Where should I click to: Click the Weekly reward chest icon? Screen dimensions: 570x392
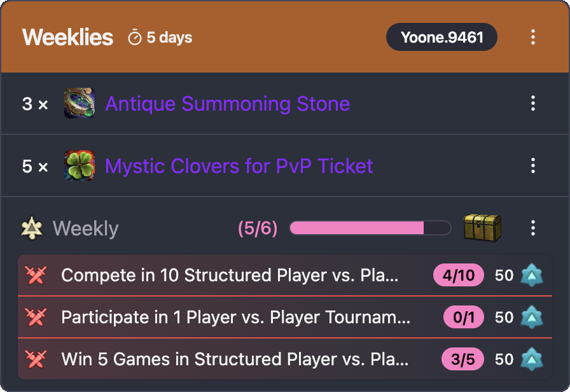point(482,228)
